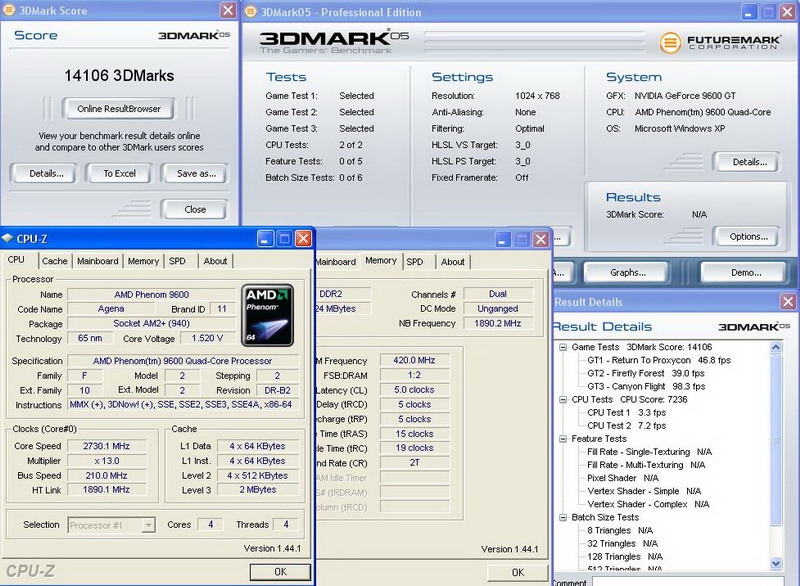Collapse the Game Tests tree node
Screen dimensions: 800x586
point(563,347)
